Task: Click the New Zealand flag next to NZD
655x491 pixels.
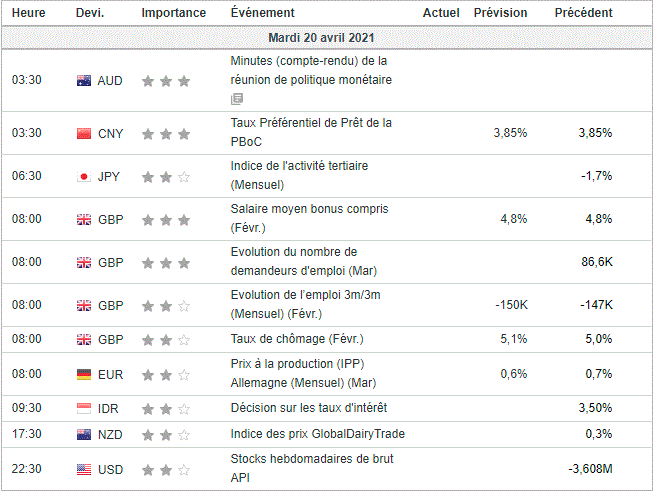Action: point(84,434)
